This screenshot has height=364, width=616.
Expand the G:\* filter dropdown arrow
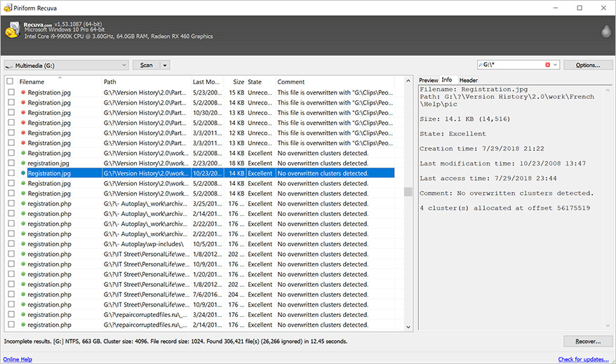[555, 65]
